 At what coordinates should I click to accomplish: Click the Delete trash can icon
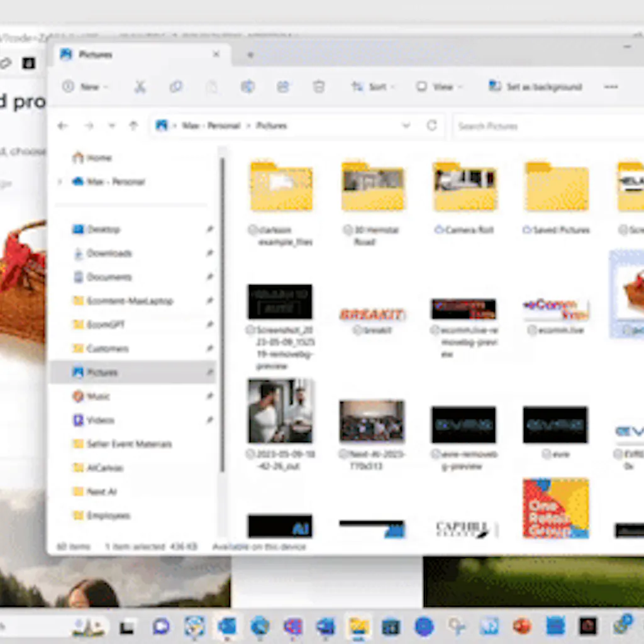click(x=319, y=87)
